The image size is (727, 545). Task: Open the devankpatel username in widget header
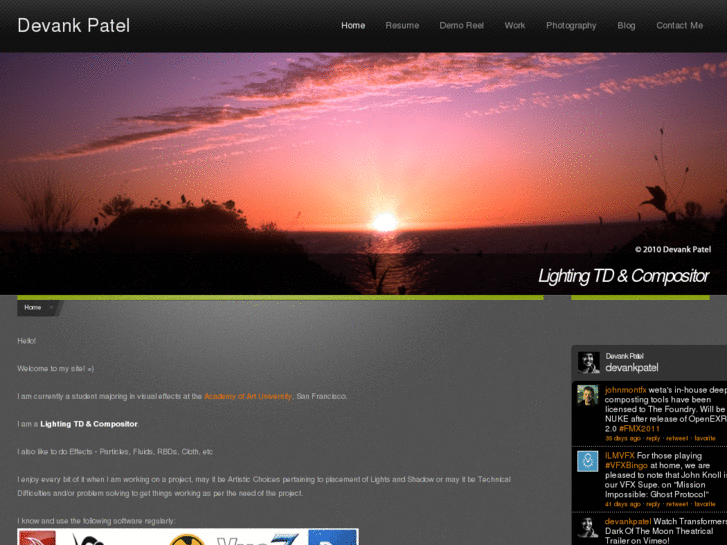tap(631, 368)
